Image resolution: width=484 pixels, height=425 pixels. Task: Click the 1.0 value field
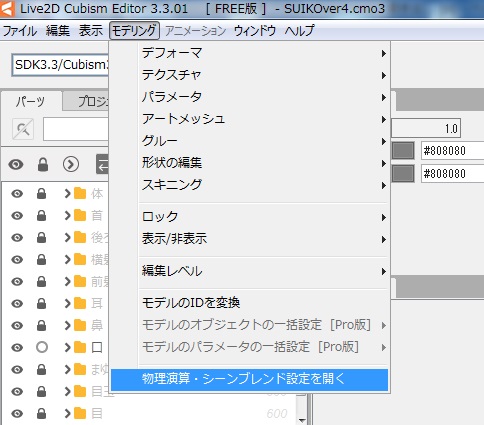click(426, 128)
